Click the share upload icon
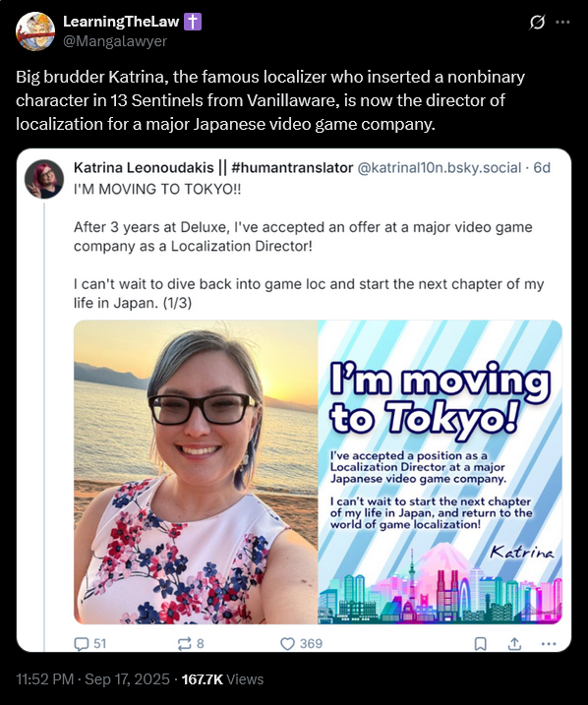Viewport: 588px width, 705px height. pyautogui.click(x=514, y=644)
